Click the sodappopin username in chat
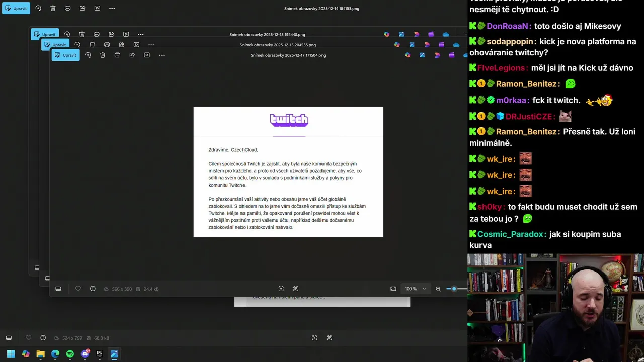 [x=511, y=42]
